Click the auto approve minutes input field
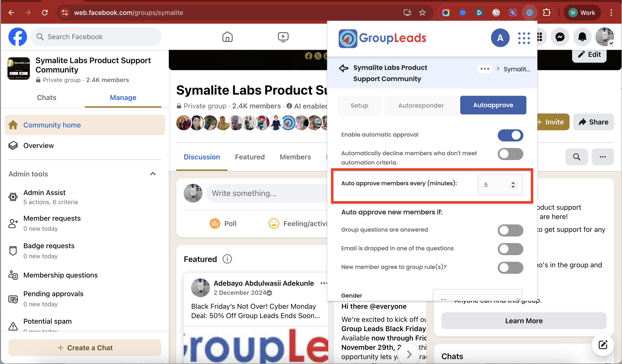 (500, 185)
